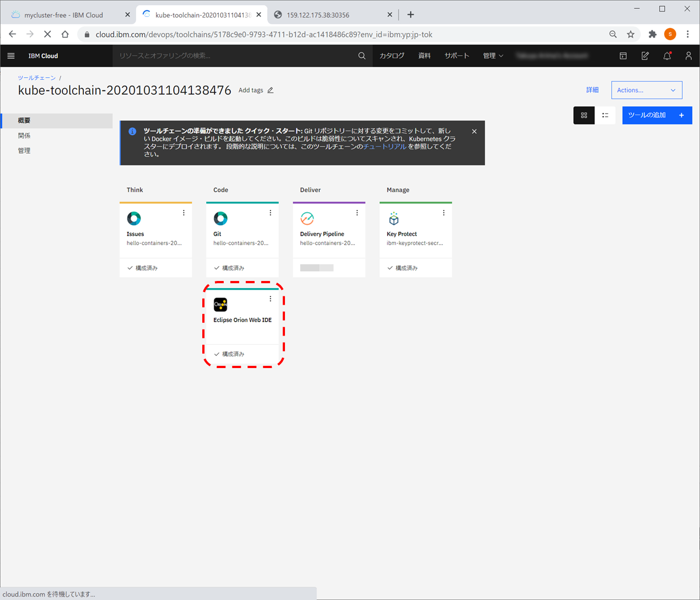Image resolution: width=700 pixels, height=600 pixels.
Task: Click the Delivery Pipeline card title
Action: coord(322,234)
